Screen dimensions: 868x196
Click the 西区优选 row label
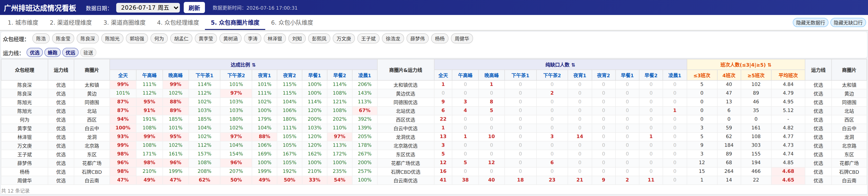click(406, 120)
